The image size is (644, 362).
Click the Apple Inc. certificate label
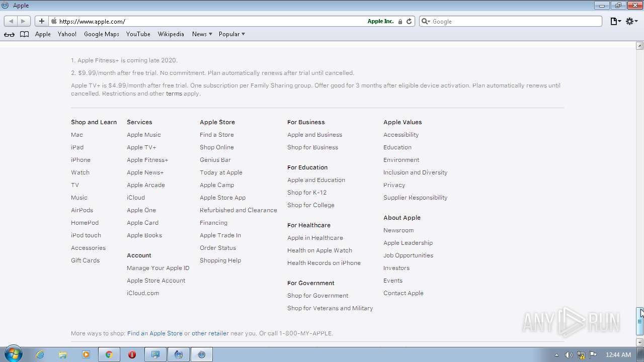[380, 21]
